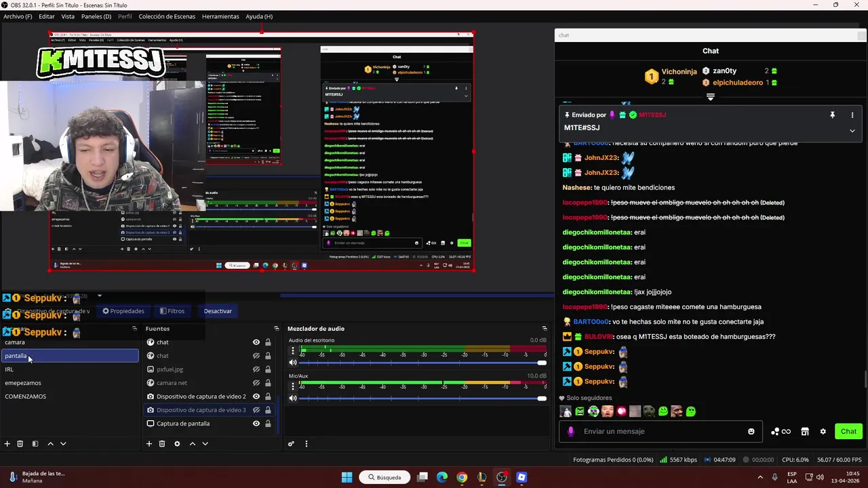Adjust the Audio del escritorio volume slider
This screenshot has width=868, height=488.
[422, 363]
